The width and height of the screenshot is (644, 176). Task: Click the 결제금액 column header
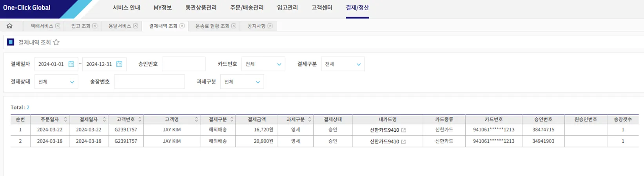point(257,119)
